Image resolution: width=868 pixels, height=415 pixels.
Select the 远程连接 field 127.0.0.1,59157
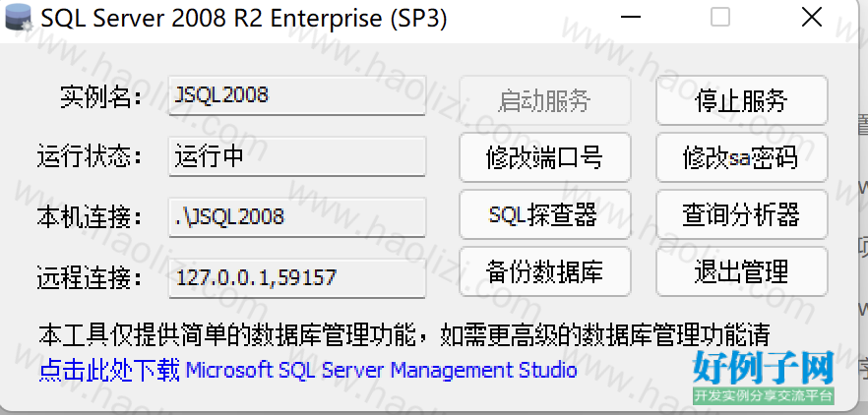pyautogui.click(x=297, y=277)
